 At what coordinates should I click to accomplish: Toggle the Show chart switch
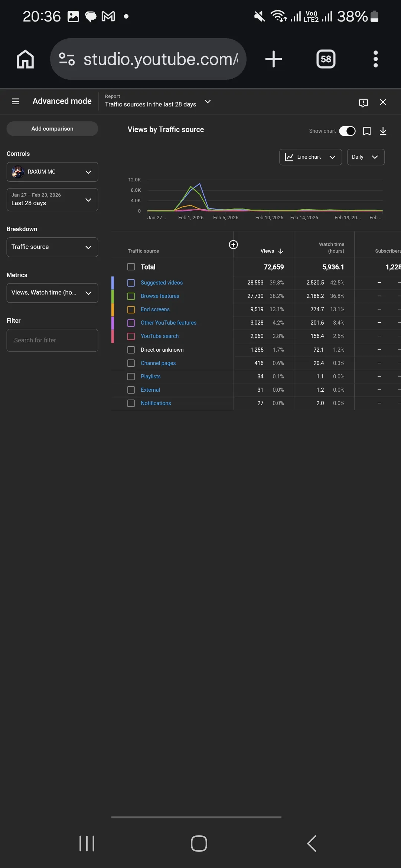tap(348, 131)
